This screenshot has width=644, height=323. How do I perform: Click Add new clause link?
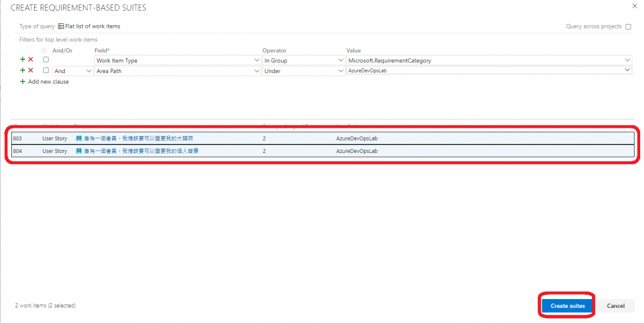coord(48,82)
